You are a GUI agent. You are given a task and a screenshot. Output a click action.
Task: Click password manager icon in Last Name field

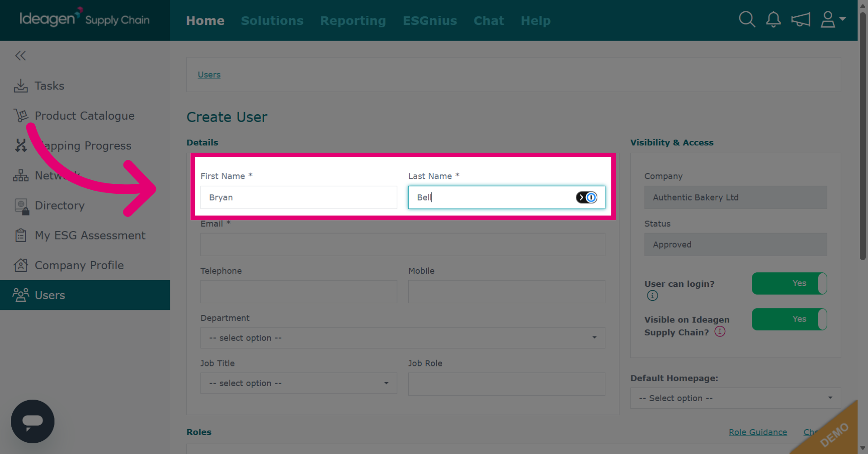[x=586, y=197]
